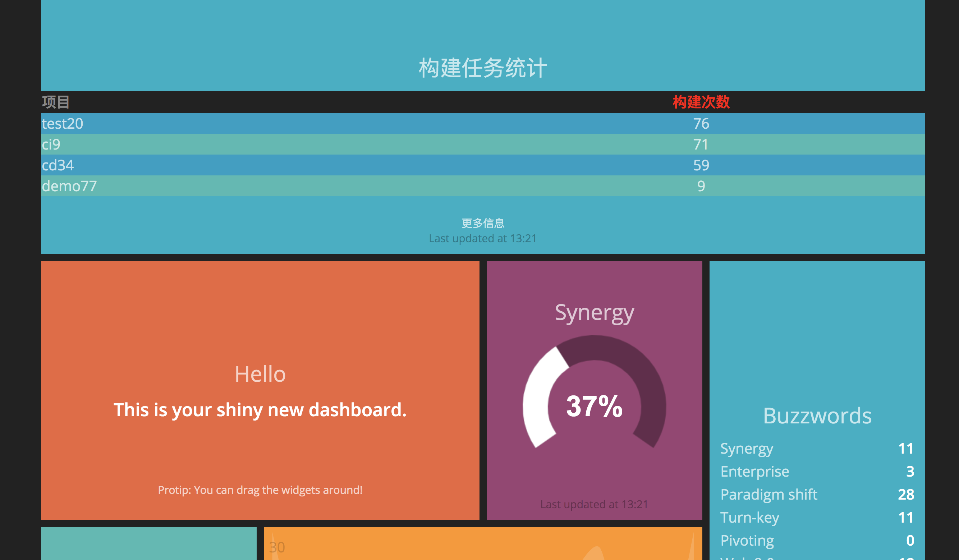Open 更多信息 link for build stats
Screen dimensions: 959x560
coord(482,222)
